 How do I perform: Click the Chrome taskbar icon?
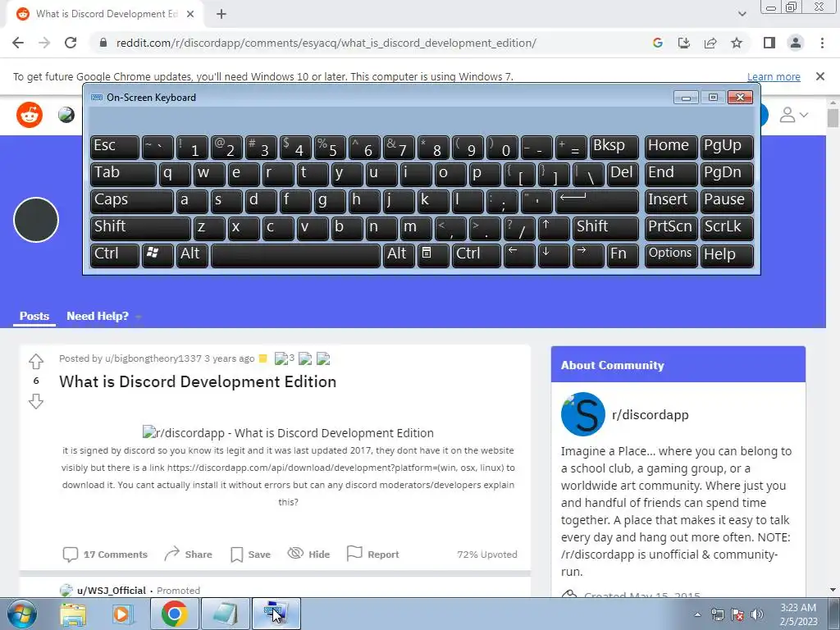tap(174, 614)
